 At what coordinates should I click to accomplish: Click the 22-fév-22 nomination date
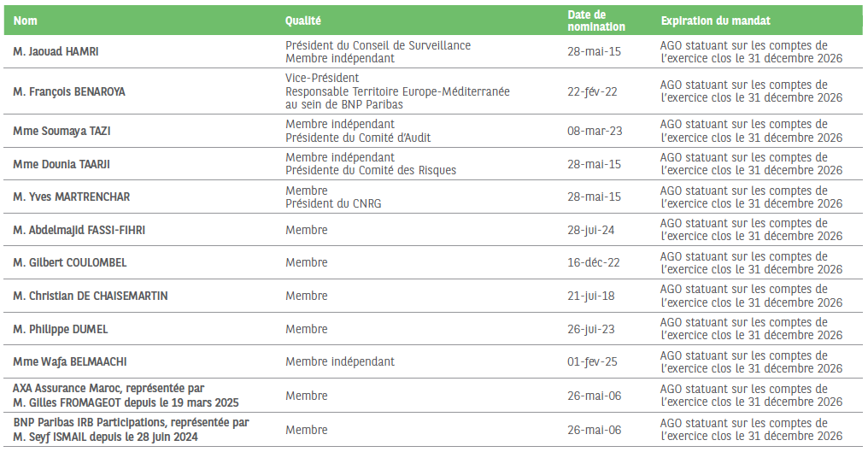coord(593,91)
